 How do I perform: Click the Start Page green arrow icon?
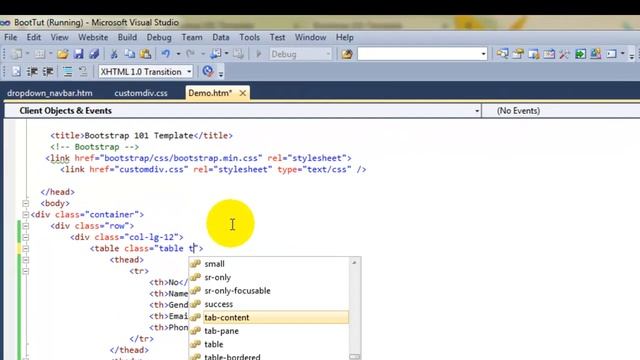580,54
